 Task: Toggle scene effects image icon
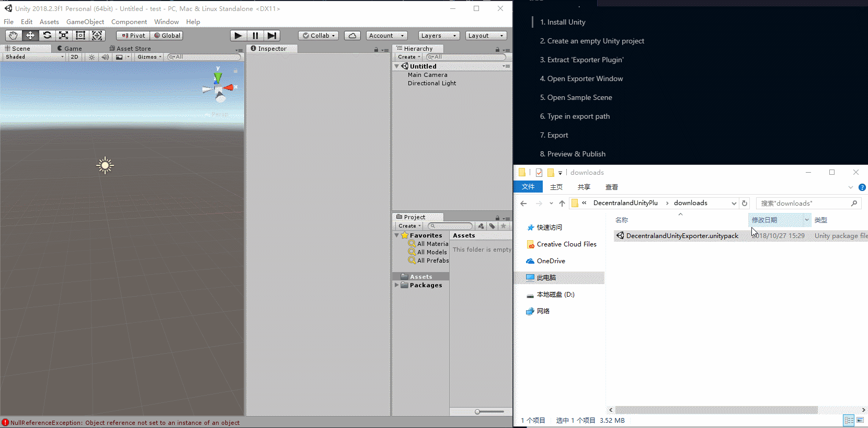click(119, 57)
